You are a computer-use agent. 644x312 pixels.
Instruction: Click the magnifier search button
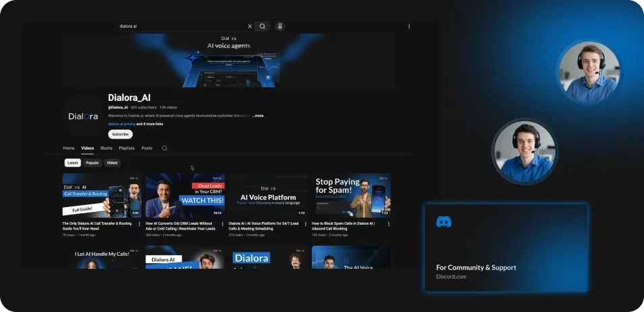pos(262,26)
